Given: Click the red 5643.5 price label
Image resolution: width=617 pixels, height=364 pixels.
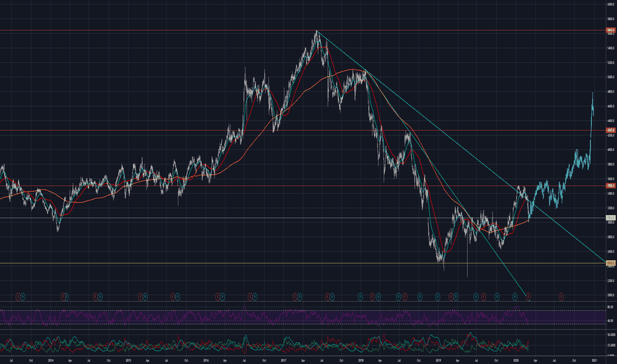Looking at the screenshot, I should pyautogui.click(x=610, y=30).
